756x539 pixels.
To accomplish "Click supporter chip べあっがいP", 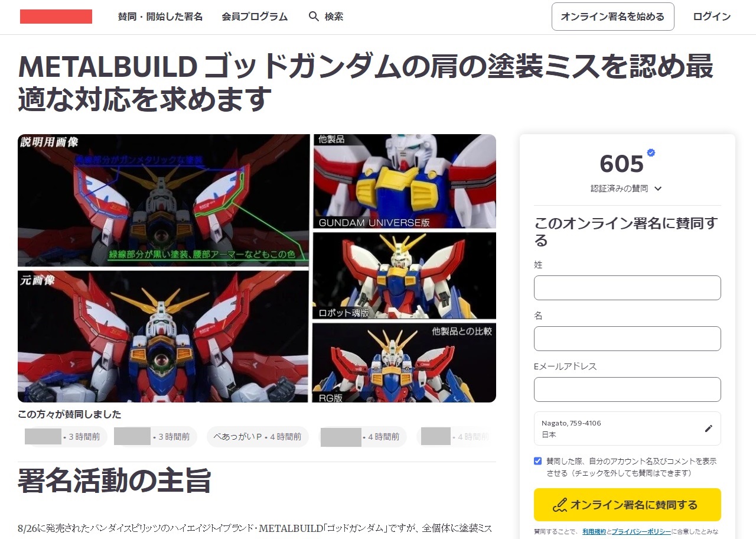I will coord(258,437).
